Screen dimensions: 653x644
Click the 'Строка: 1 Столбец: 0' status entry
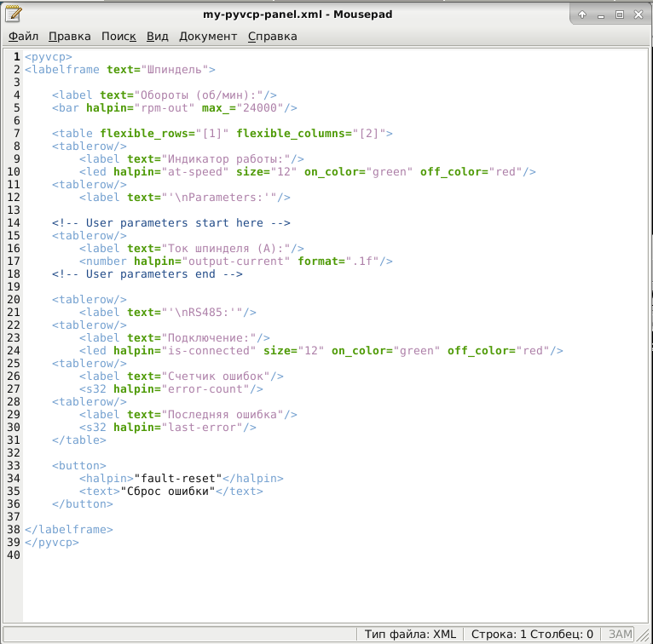pyautogui.click(x=532, y=634)
